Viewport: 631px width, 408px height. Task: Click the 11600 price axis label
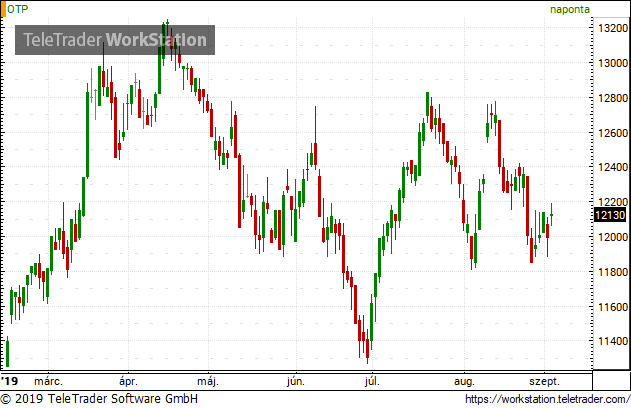[x=613, y=307]
